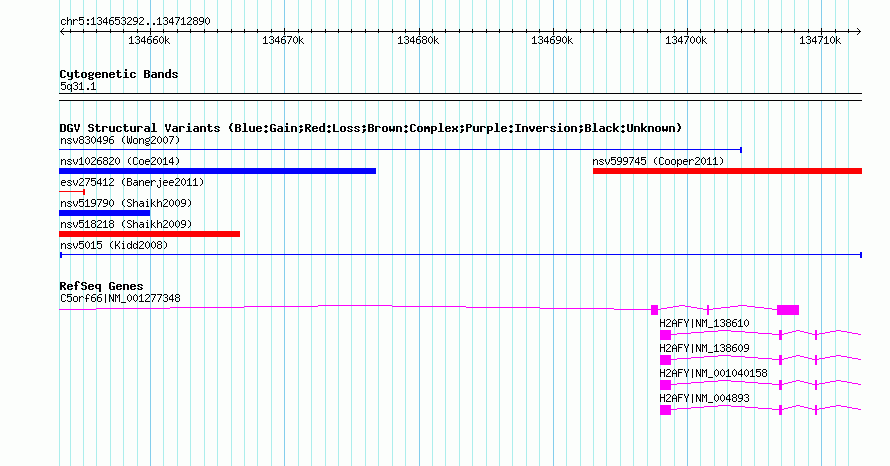Click the first exon box of H2AFY NM_004893
Screen dimensions: 890x466
point(665,410)
